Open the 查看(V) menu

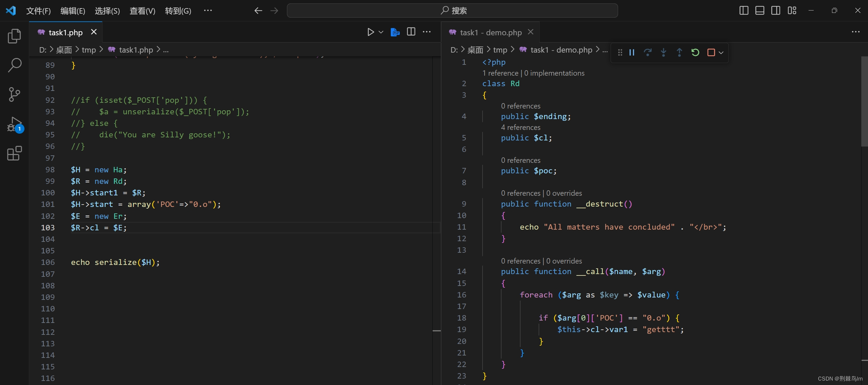tap(142, 11)
